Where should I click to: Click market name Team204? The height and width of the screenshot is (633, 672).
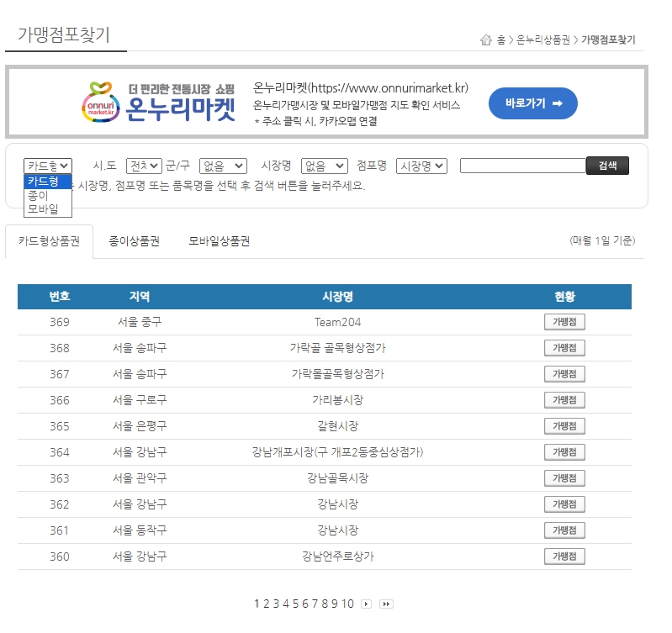click(338, 322)
